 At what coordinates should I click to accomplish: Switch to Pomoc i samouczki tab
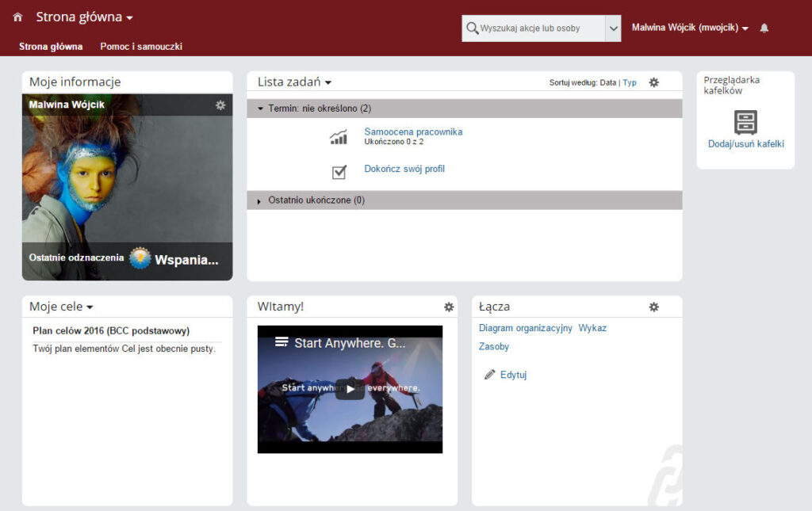141,47
